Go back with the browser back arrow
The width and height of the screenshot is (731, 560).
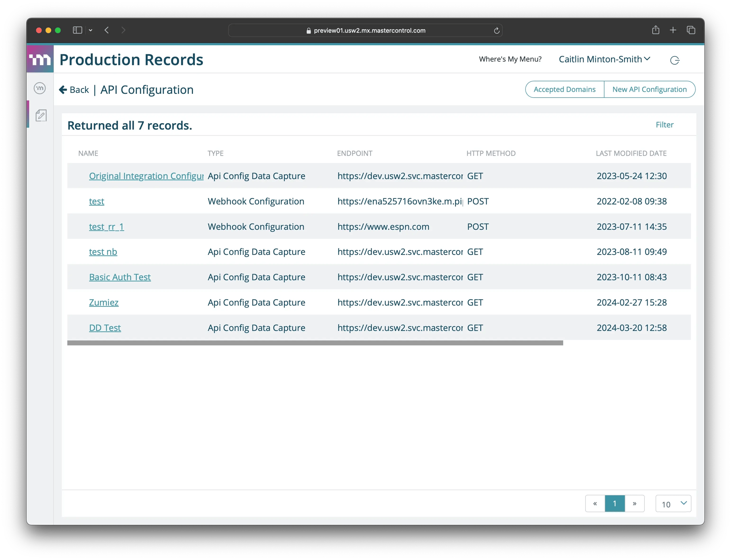coord(107,30)
